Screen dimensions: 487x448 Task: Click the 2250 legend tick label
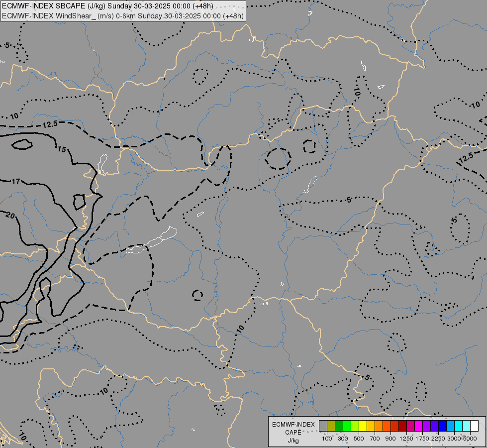point(438,439)
